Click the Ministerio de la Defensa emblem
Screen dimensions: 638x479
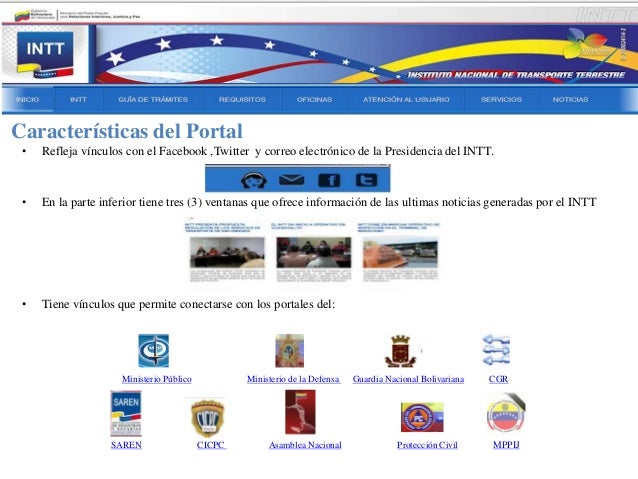point(289,351)
